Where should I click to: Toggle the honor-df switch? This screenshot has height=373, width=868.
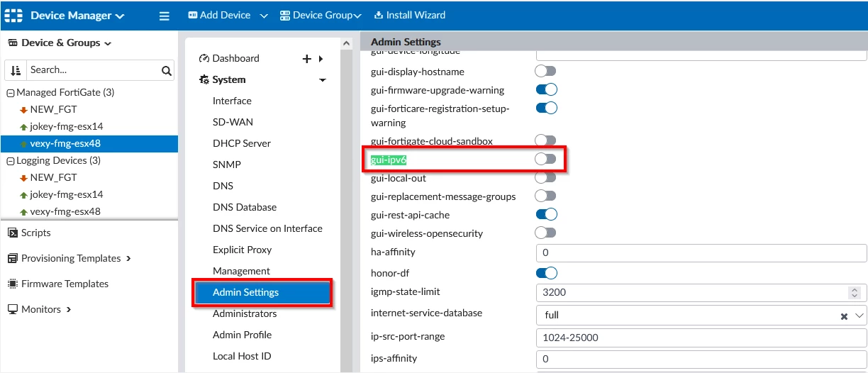(546, 273)
